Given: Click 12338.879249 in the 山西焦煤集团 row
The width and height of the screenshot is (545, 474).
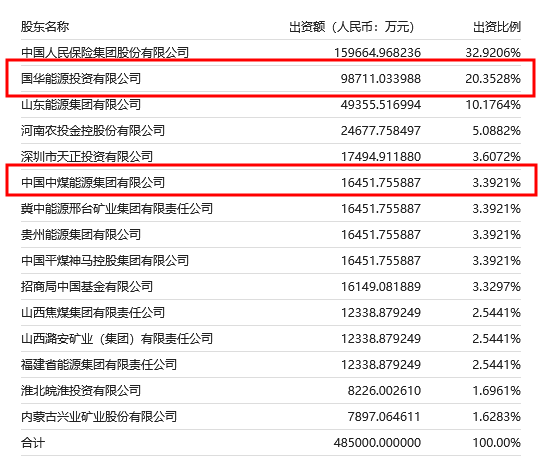Looking at the screenshot, I should click(381, 313).
